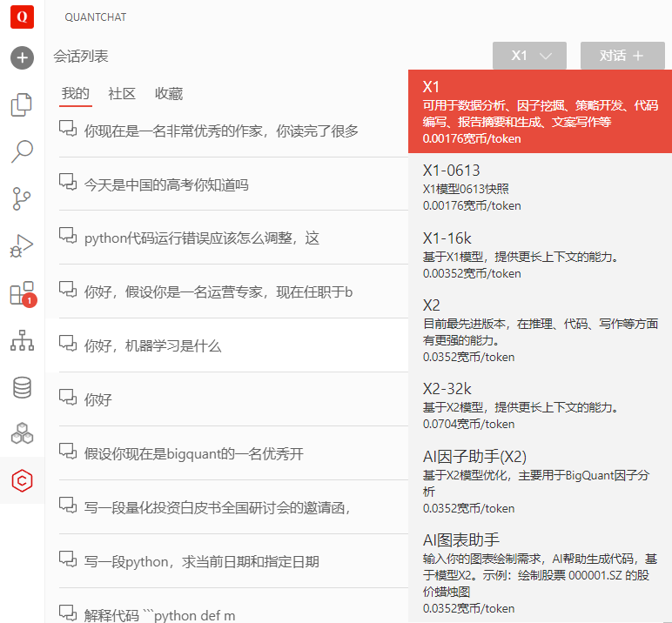Image resolution: width=672 pixels, height=623 pixels.
Task: Open extensions icon with notification badge
Action: 22,293
